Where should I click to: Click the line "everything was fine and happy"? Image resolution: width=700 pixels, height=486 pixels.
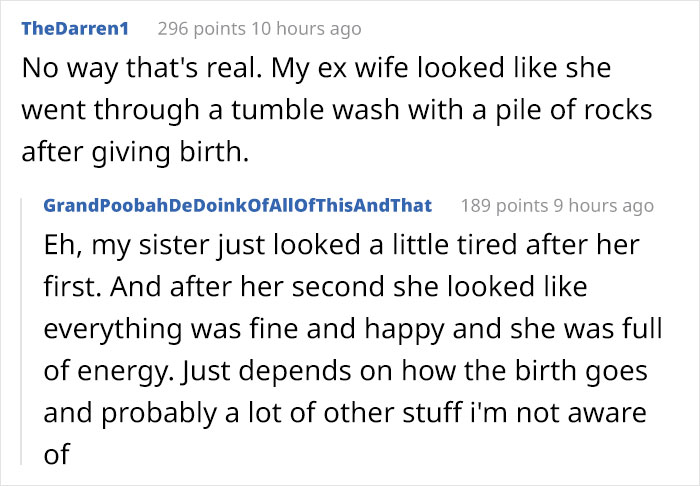pos(353,328)
